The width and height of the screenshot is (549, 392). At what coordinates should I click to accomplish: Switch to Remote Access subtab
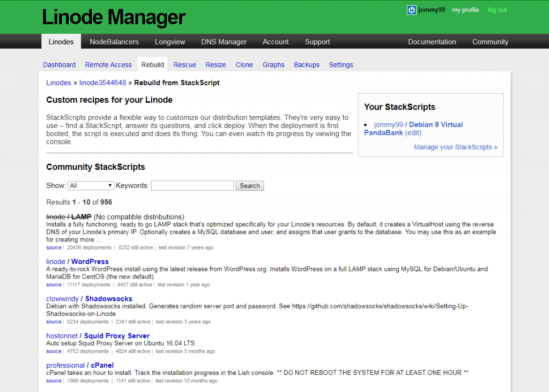[x=108, y=65]
